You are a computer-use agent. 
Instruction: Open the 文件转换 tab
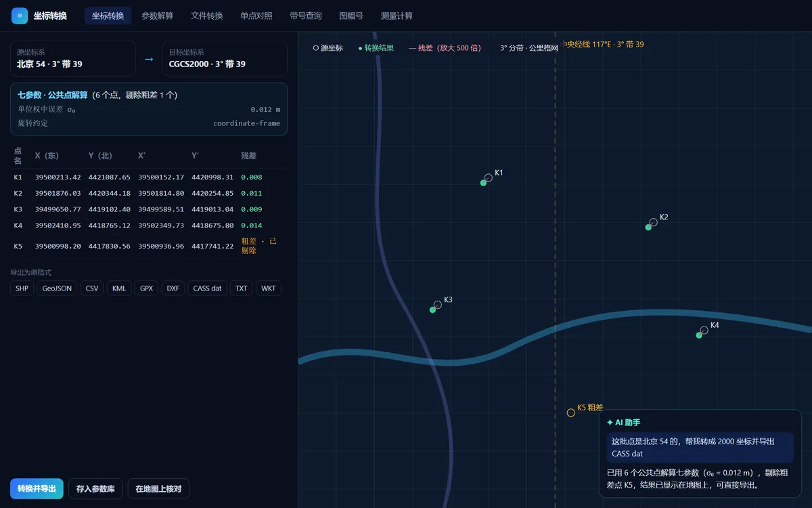pyautogui.click(x=207, y=16)
